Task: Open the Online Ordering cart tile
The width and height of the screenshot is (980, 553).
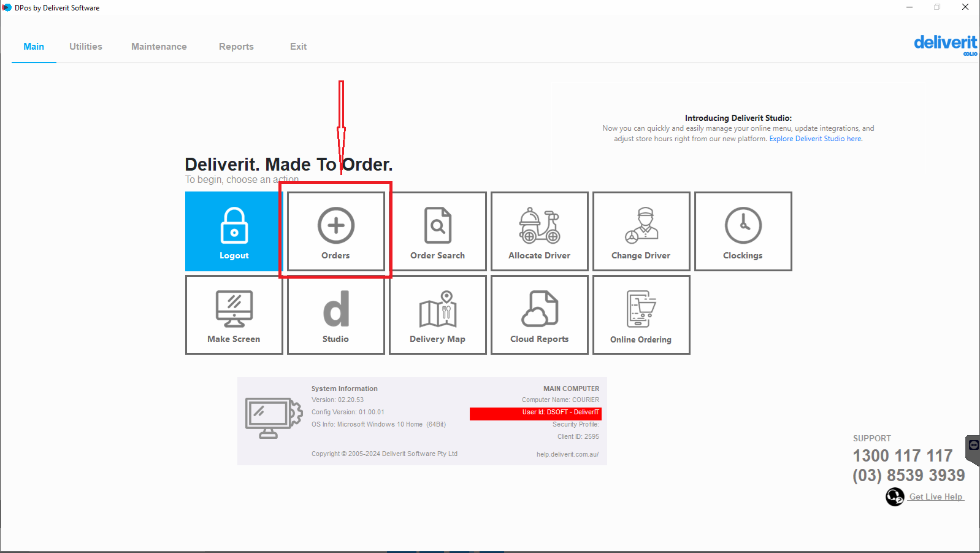Action: (641, 315)
